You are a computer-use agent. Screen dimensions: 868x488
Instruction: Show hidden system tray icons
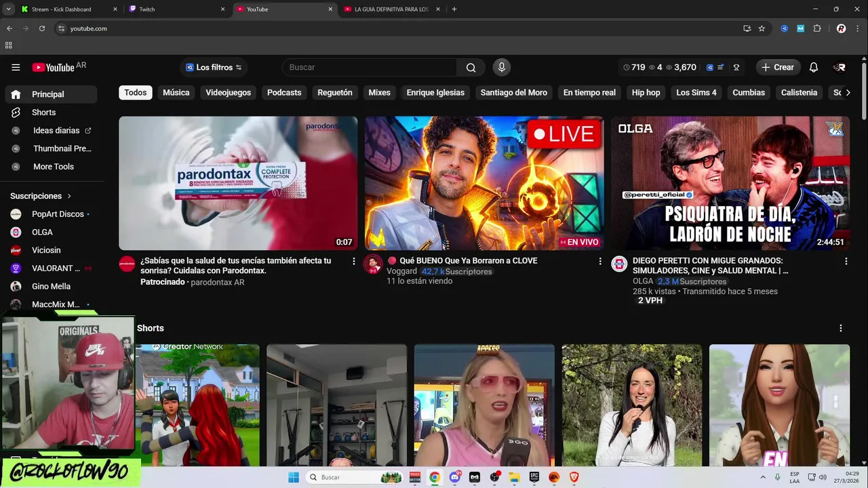point(763,477)
